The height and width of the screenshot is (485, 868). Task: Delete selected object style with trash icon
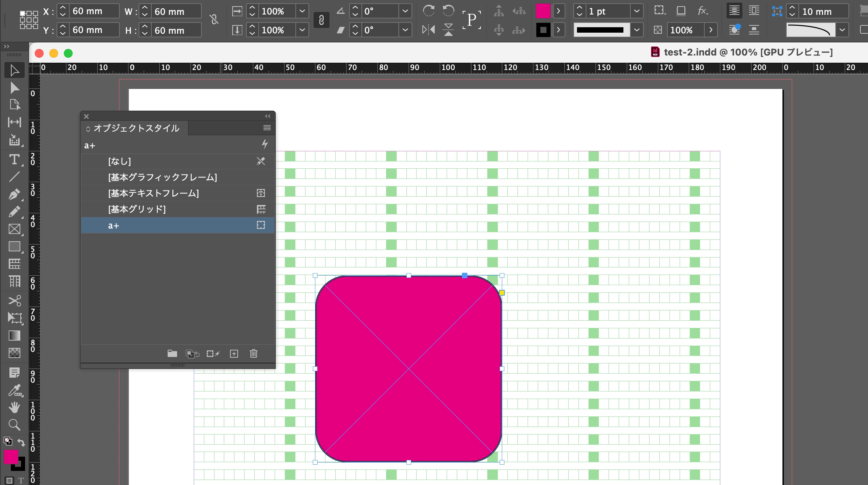click(x=254, y=354)
